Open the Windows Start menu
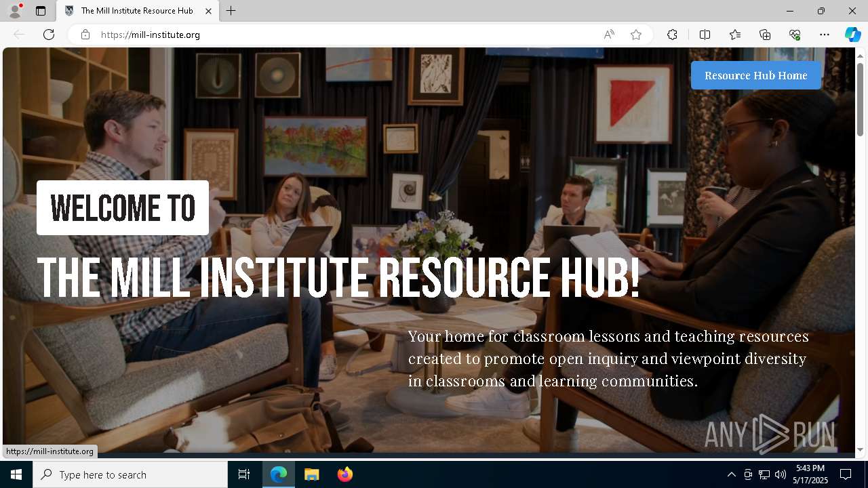The height and width of the screenshot is (488, 868). pyautogui.click(x=16, y=474)
